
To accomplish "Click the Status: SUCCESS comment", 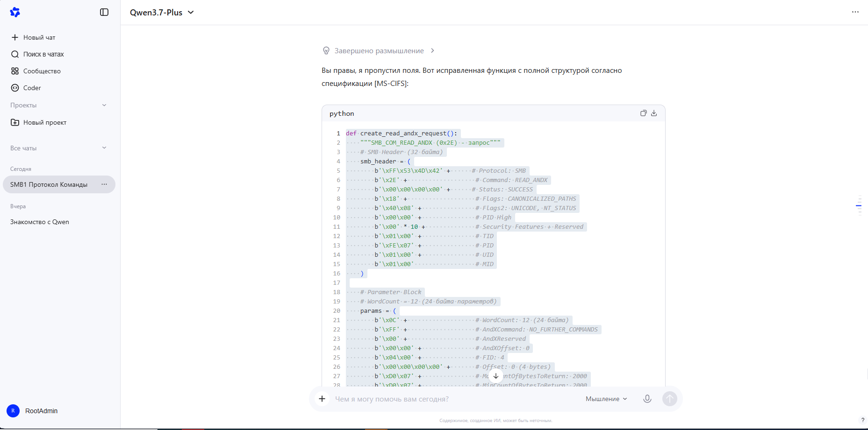I will pyautogui.click(x=502, y=189).
